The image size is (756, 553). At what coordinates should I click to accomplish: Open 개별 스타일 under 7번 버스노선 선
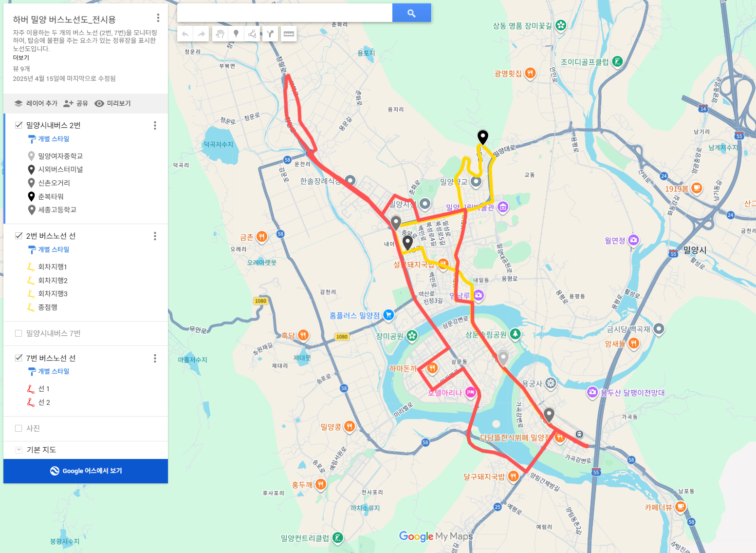coord(49,372)
